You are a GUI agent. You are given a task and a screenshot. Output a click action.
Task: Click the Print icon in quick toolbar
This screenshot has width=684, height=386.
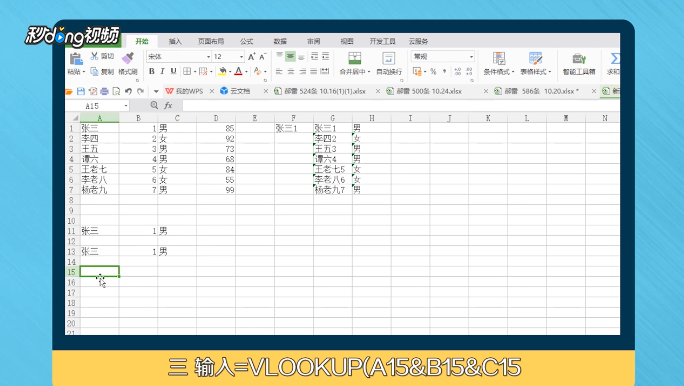104,91
